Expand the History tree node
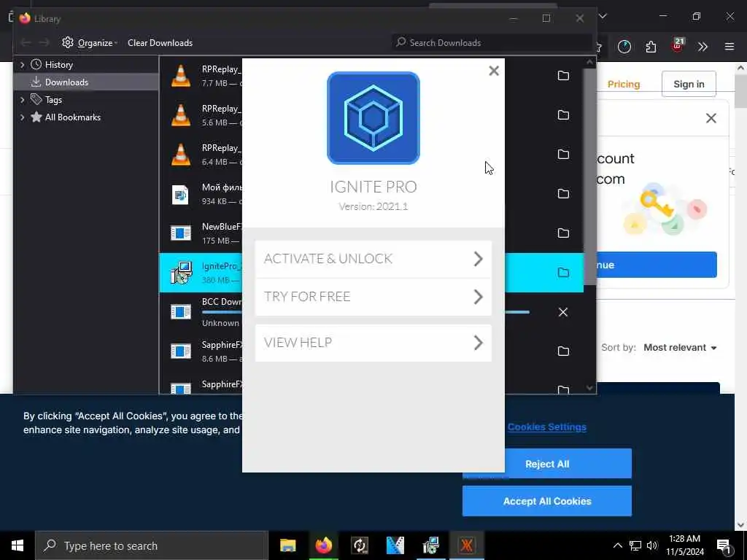This screenshot has height=560, width=747. pyautogui.click(x=22, y=65)
